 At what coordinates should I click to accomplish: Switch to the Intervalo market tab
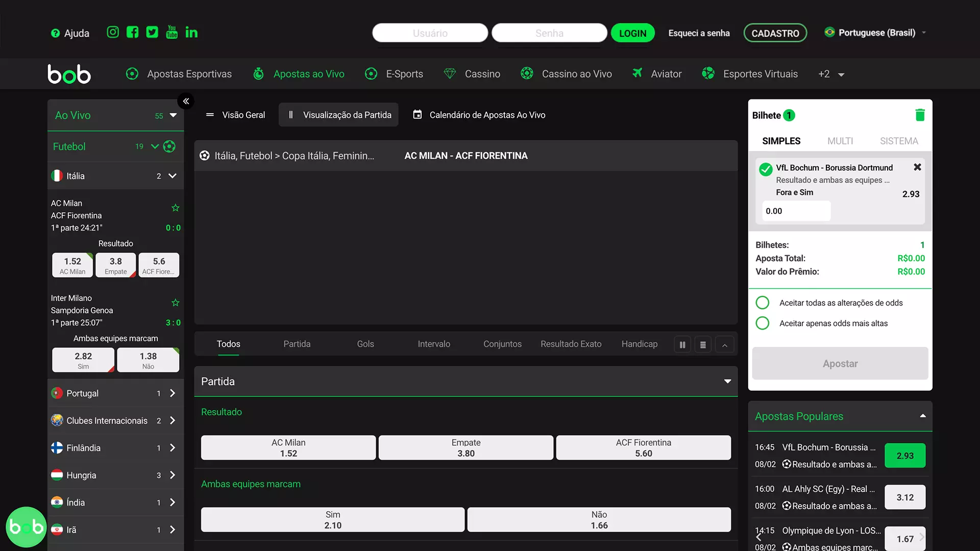[434, 344]
